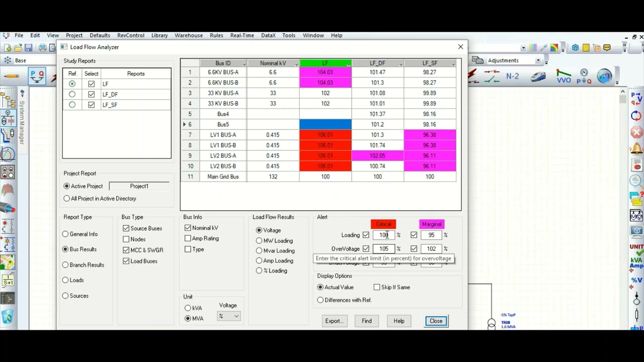This screenshot has width=644, height=362.
Task: Open the Library menu
Action: 159,35
